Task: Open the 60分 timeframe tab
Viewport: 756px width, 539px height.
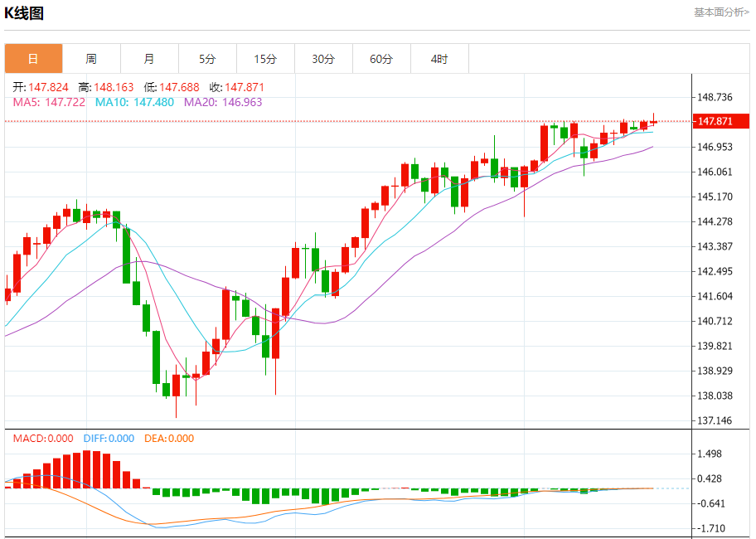Action: point(381,59)
